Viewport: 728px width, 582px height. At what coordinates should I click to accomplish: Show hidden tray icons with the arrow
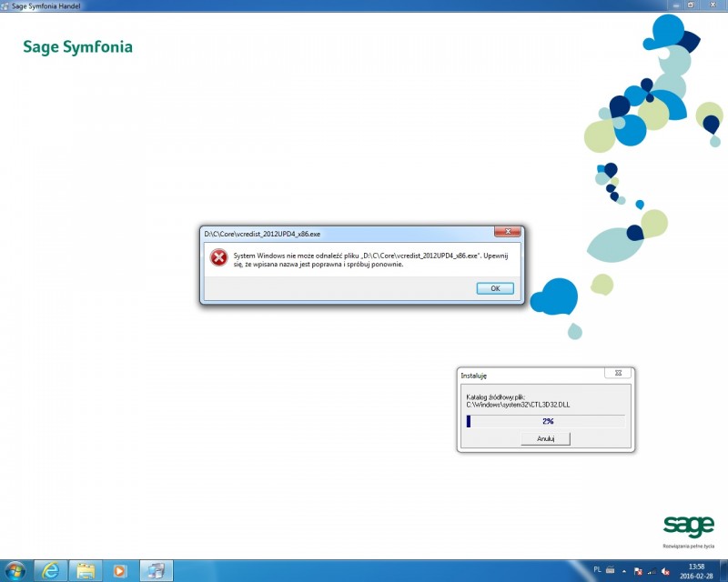tap(624, 571)
